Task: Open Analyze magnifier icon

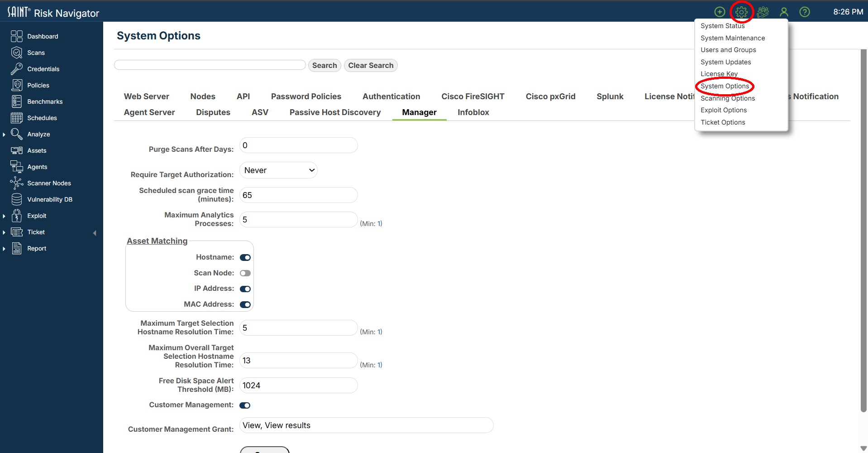Action: pyautogui.click(x=17, y=134)
